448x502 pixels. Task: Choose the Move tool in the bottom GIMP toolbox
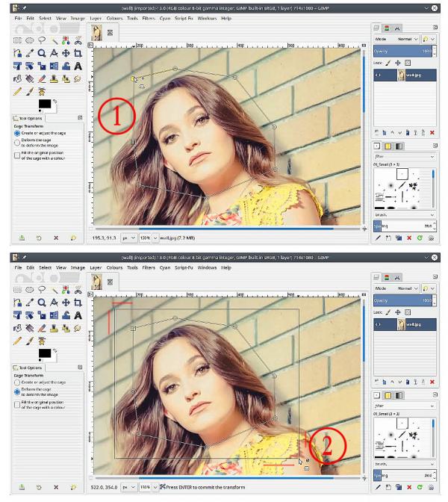[x=66, y=303]
